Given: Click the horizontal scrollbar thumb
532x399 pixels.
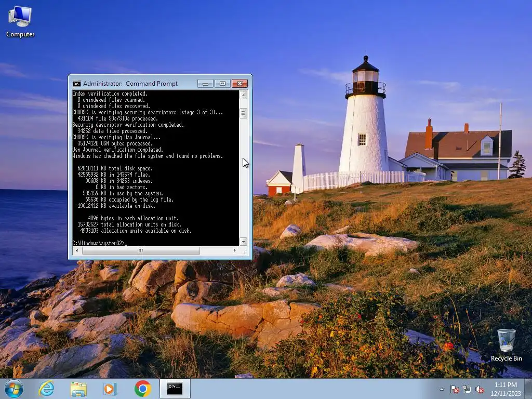Looking at the screenshot, I should [141, 250].
